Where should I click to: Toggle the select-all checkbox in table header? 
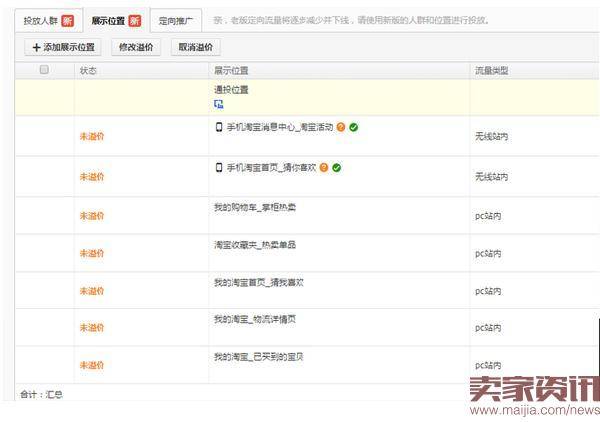point(44,70)
